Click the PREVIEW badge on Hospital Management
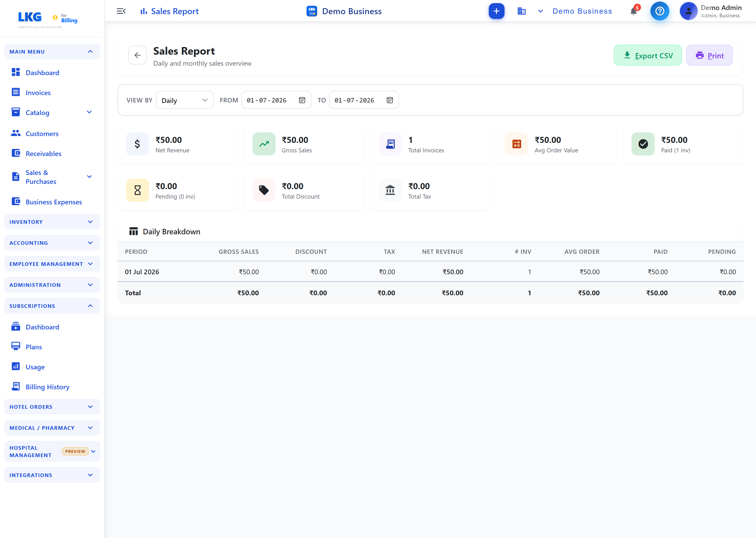This screenshot has height=538, width=756. click(75, 451)
